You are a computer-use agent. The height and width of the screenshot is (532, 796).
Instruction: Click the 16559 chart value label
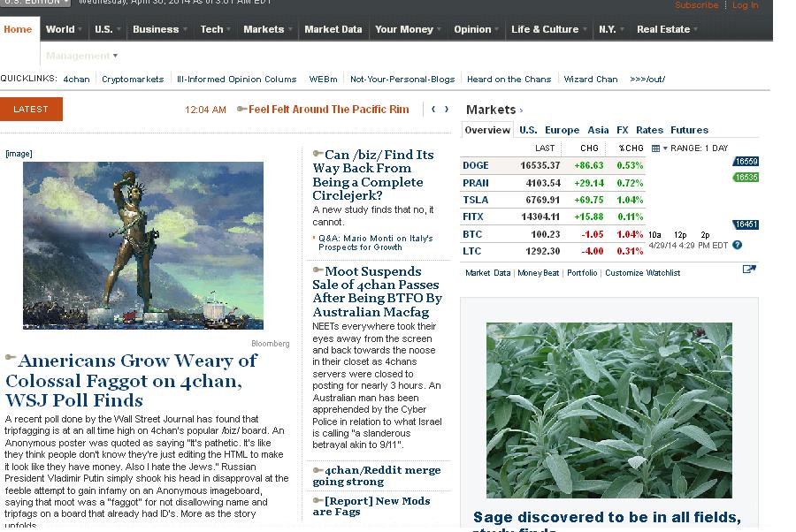[746, 162]
